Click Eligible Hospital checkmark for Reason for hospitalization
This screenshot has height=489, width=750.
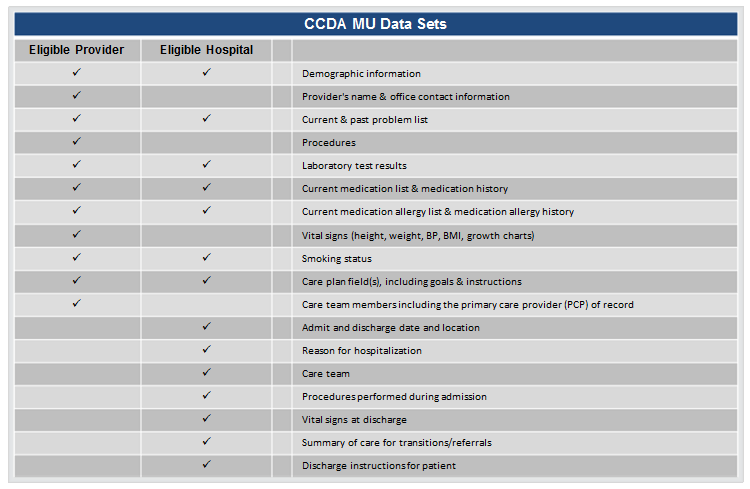pos(206,350)
